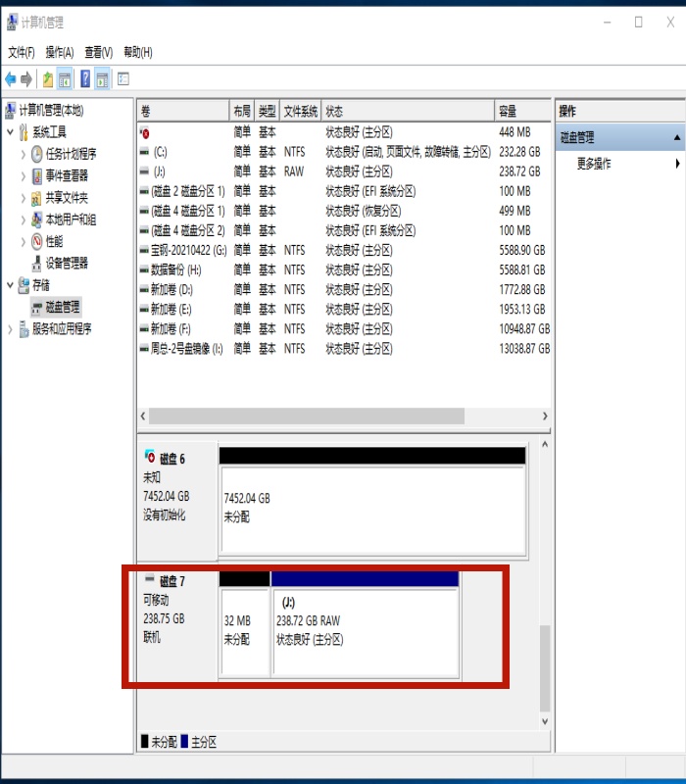686x784 pixels.
Task: Click the Forward arrow toolbar icon
Action: 26,79
